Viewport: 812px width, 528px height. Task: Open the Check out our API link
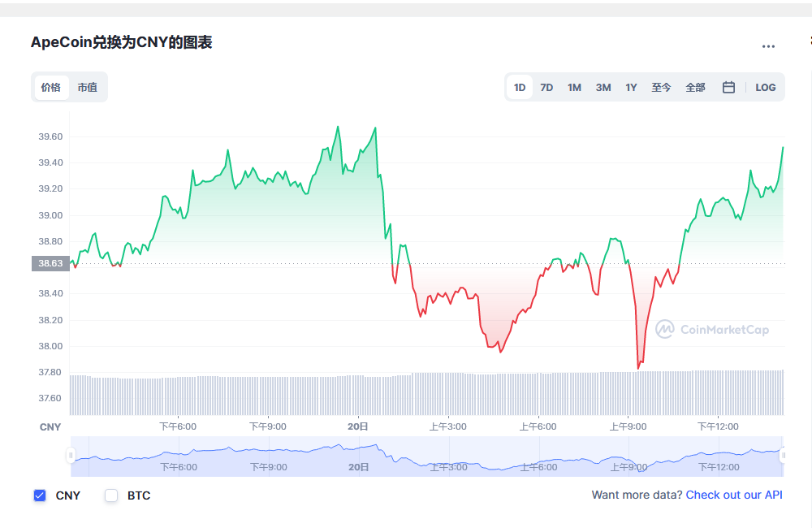tap(734, 495)
